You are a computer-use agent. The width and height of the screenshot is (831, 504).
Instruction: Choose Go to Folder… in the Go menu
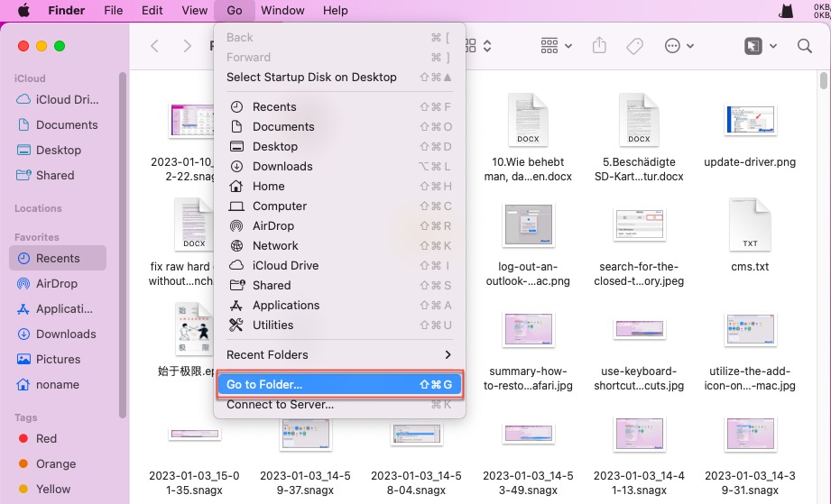339,384
